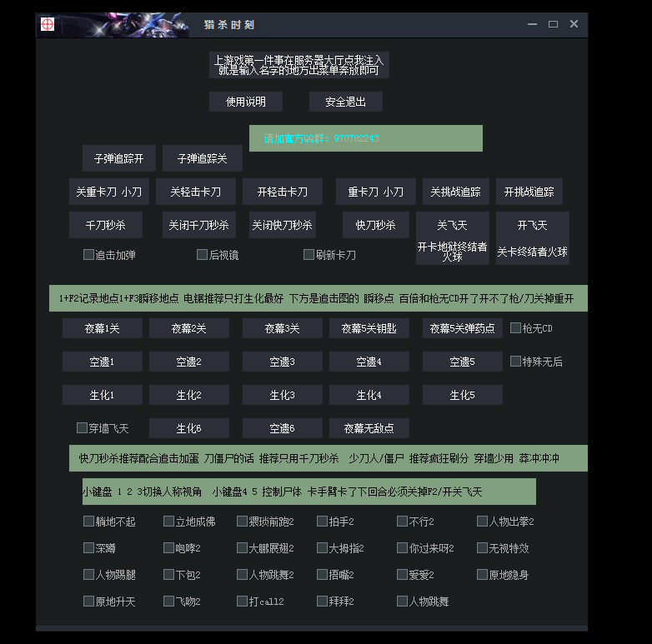Enable the 枪无CD checkbox
This screenshot has width=652, height=644.
(515, 328)
